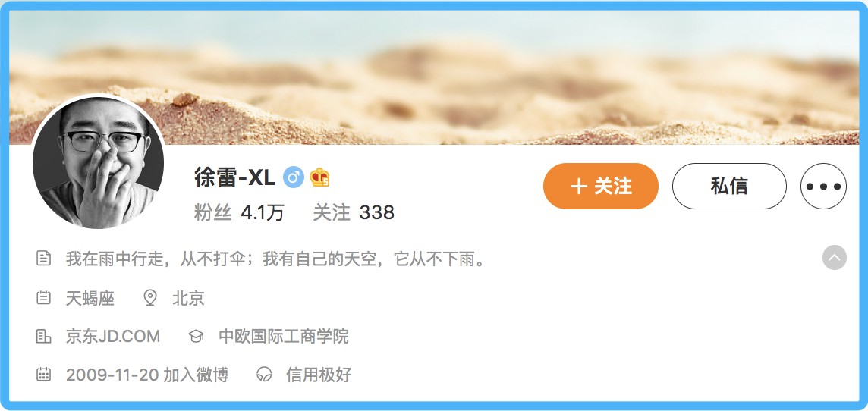This screenshot has width=868, height=411.
Task: Open the three-dot more options menu
Action: coord(823,187)
